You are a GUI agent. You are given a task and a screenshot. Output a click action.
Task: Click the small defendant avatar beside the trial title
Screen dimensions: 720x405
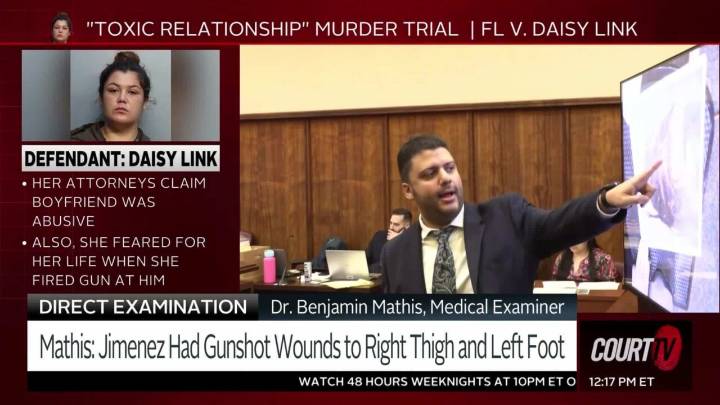tap(61, 28)
